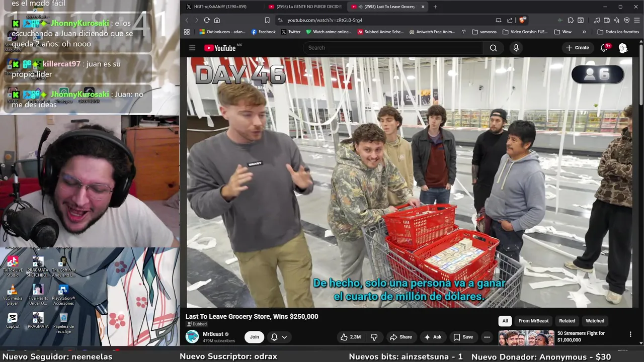Open Facebook bookmark
The height and width of the screenshot is (362, 644).
263,32
